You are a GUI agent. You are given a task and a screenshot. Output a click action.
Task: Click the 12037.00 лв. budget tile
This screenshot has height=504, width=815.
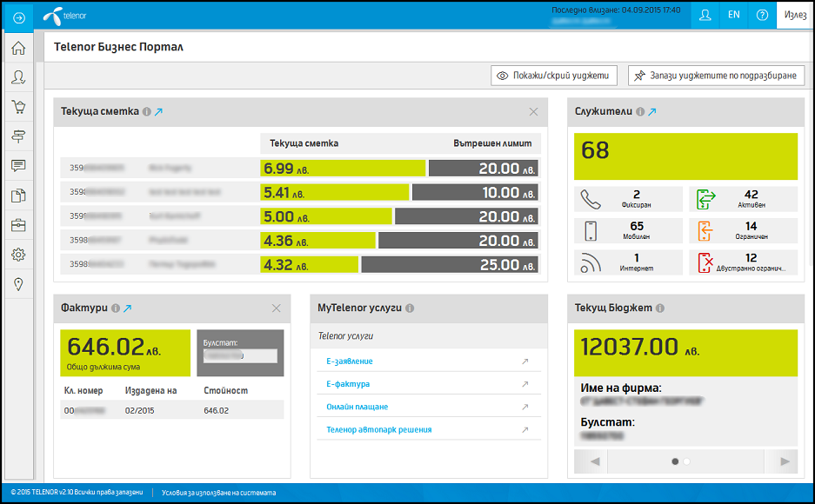click(x=685, y=353)
